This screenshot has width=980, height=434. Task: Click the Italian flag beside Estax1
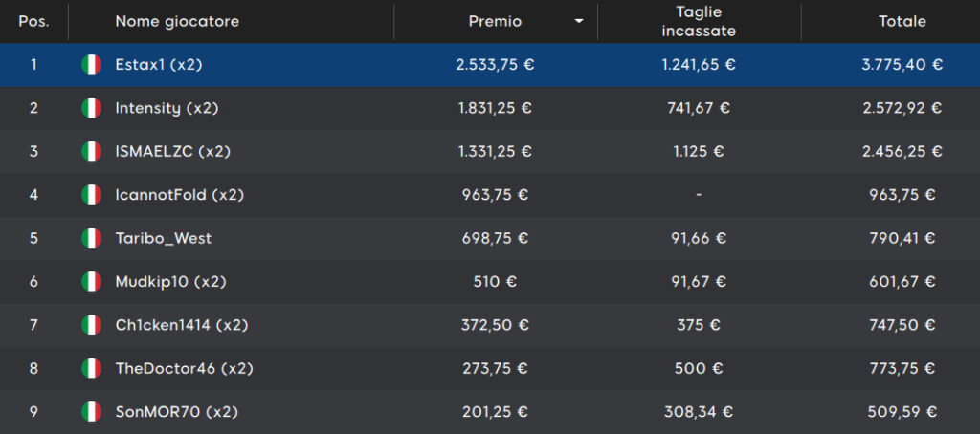pyautogui.click(x=91, y=65)
